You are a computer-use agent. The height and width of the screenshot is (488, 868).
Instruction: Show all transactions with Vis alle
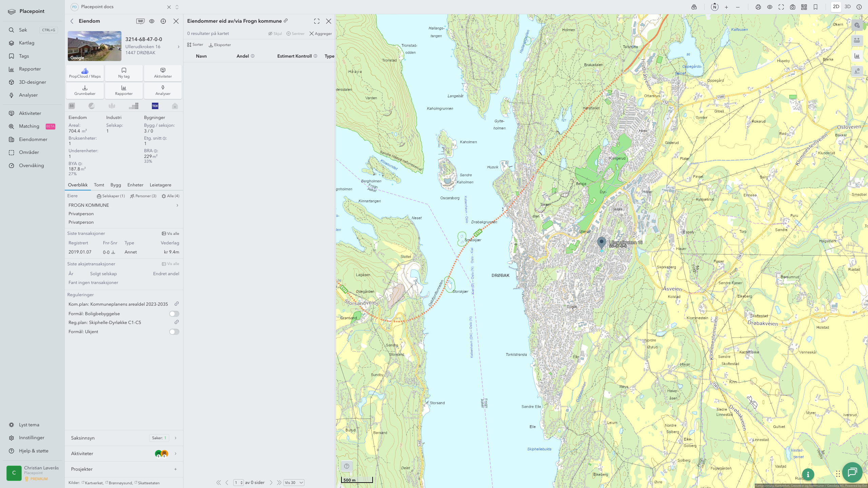(170, 233)
